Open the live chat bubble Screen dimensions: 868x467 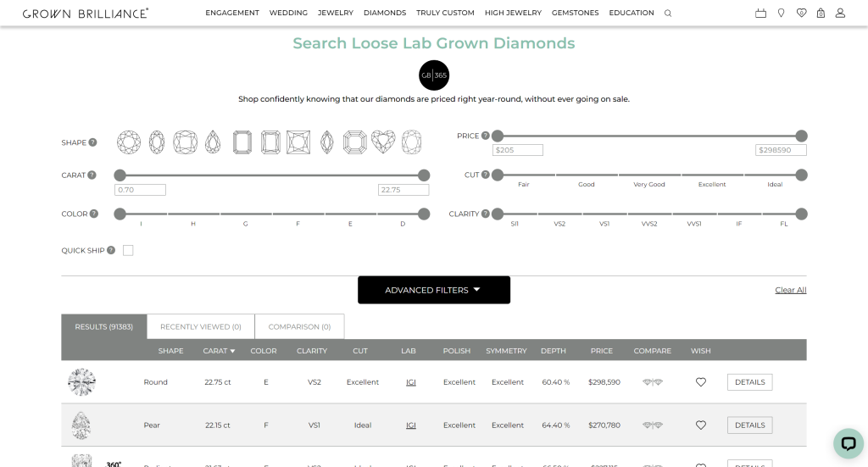coord(849,443)
